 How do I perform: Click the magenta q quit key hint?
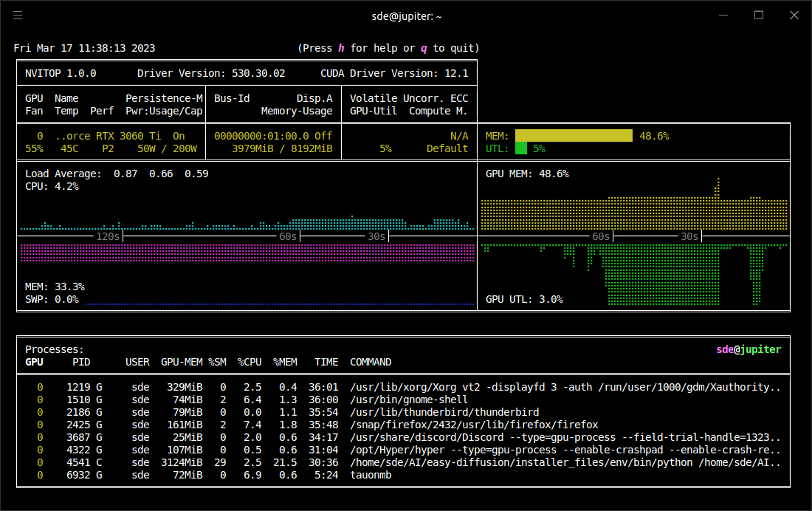424,48
